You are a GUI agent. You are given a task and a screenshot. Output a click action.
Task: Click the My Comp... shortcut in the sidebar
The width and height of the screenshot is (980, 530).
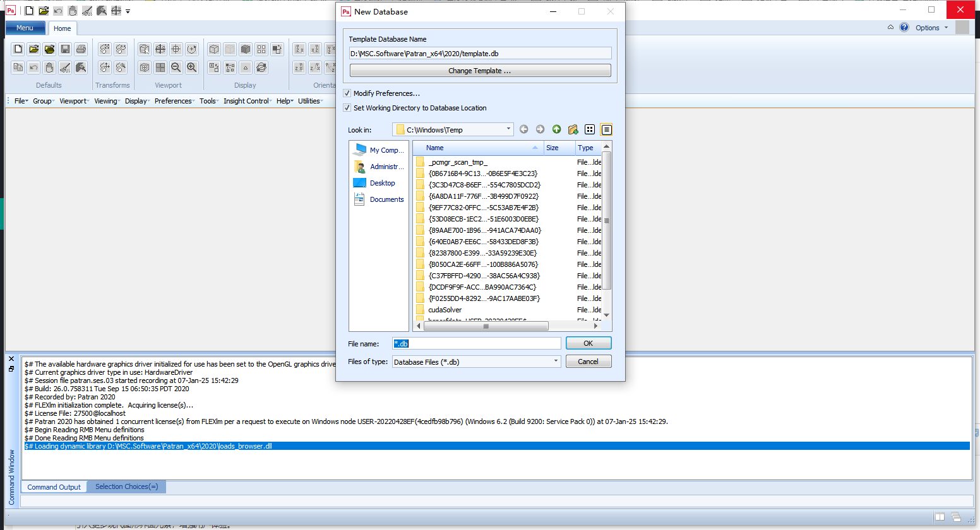click(378, 150)
